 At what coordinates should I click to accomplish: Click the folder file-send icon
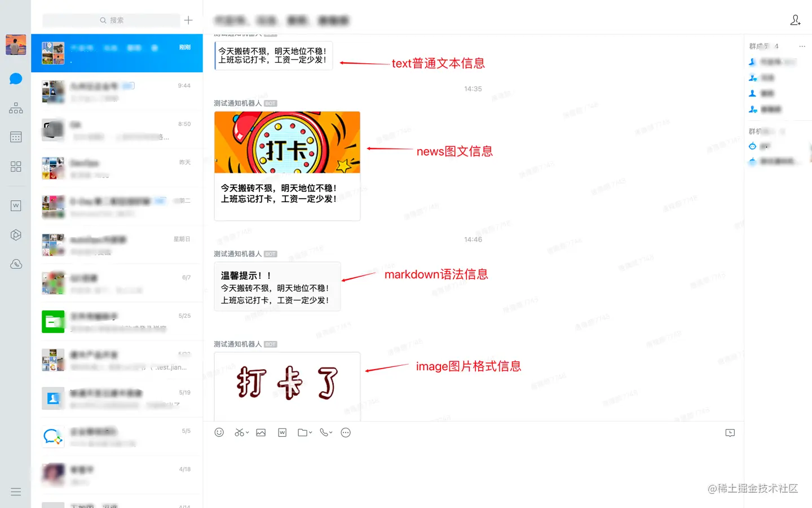[302, 432]
